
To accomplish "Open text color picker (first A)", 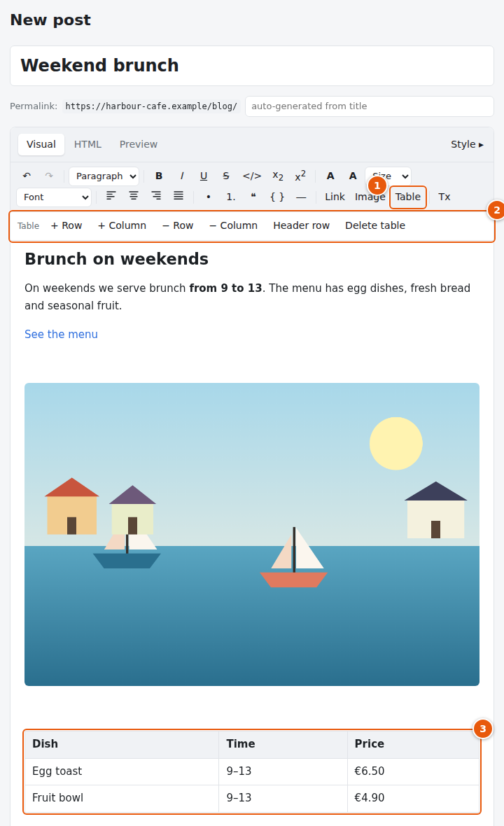I will click(x=330, y=176).
